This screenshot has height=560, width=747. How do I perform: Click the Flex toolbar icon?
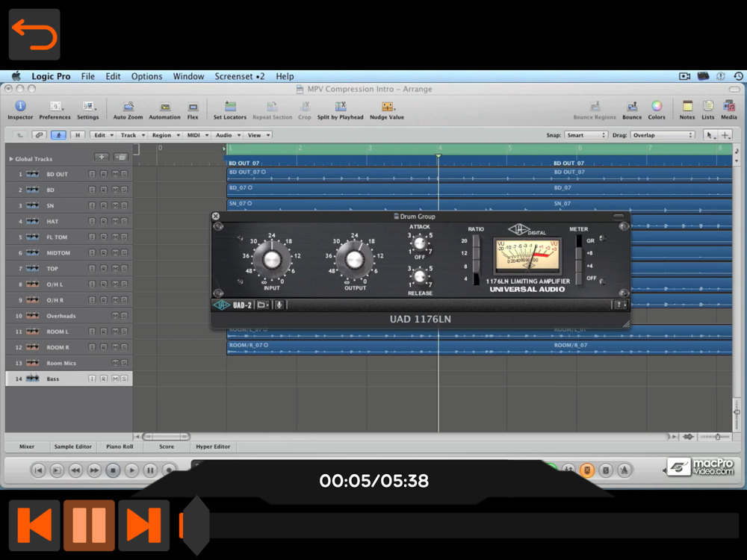coord(193,110)
